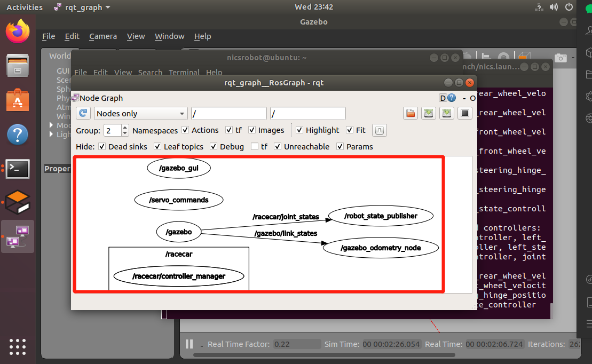Open the rqt_graph app menu in top bar
The width and height of the screenshot is (592, 364).
click(x=83, y=7)
